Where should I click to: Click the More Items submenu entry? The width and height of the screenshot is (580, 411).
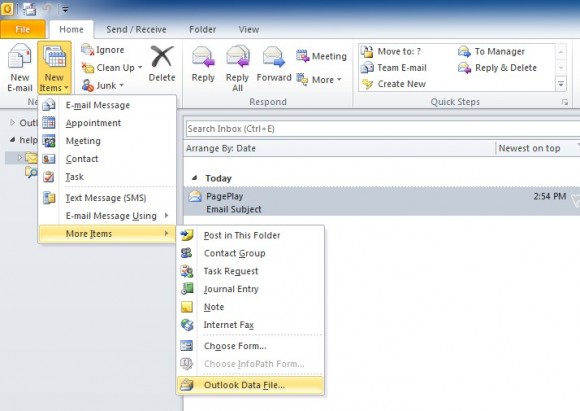click(107, 234)
